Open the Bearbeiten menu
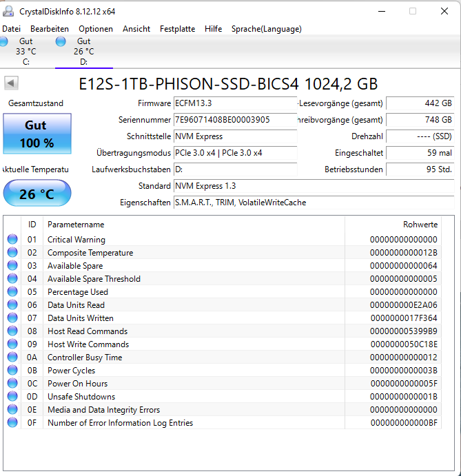The image size is (461, 476). click(50, 29)
